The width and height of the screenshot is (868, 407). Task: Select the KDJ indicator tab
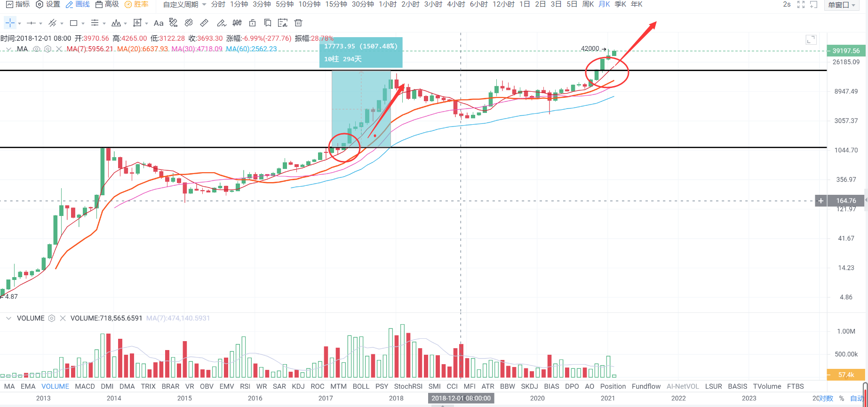(x=298, y=386)
